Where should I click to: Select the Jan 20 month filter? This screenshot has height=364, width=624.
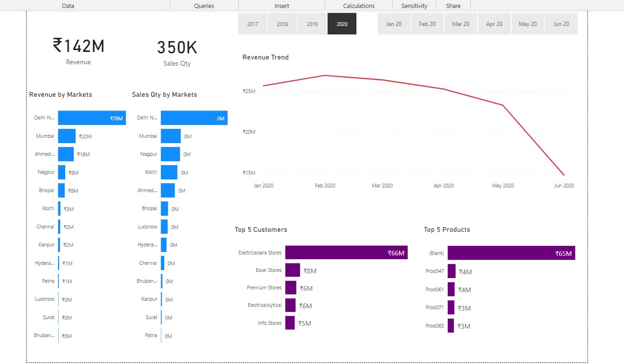(x=393, y=23)
